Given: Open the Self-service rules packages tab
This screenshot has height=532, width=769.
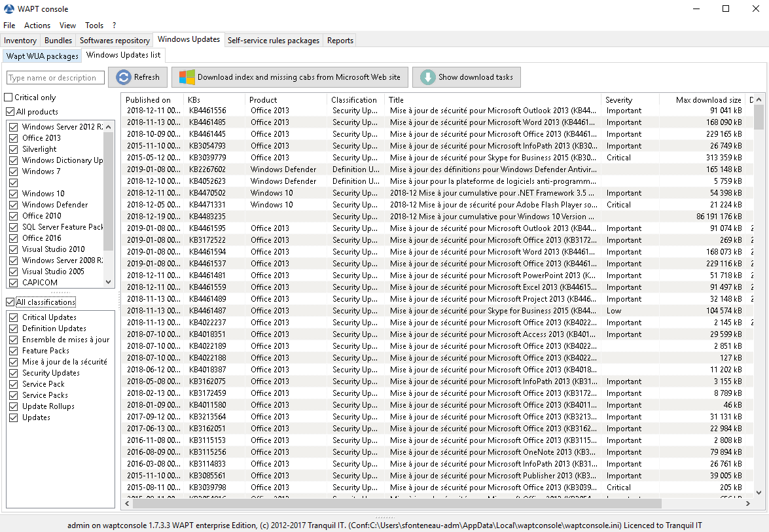Looking at the screenshot, I should pos(273,40).
